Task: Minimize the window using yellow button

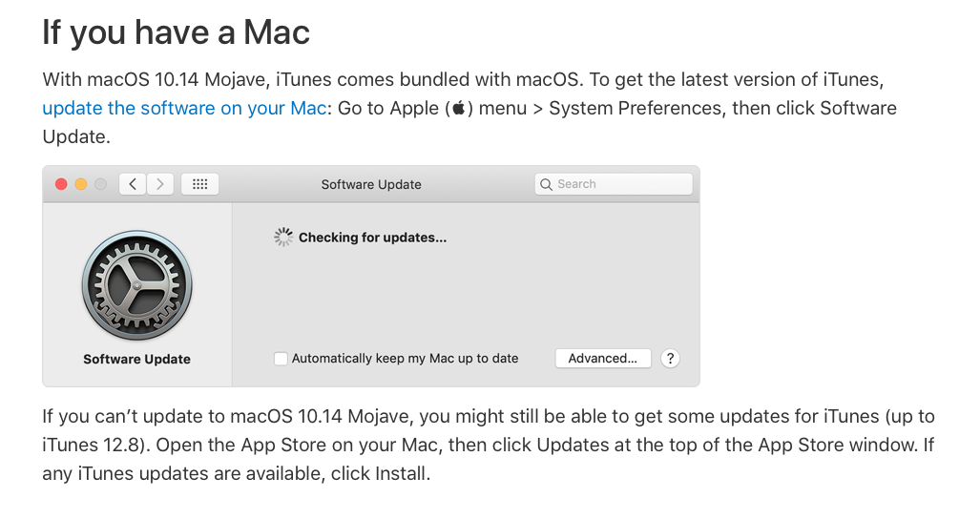Action: click(80, 184)
